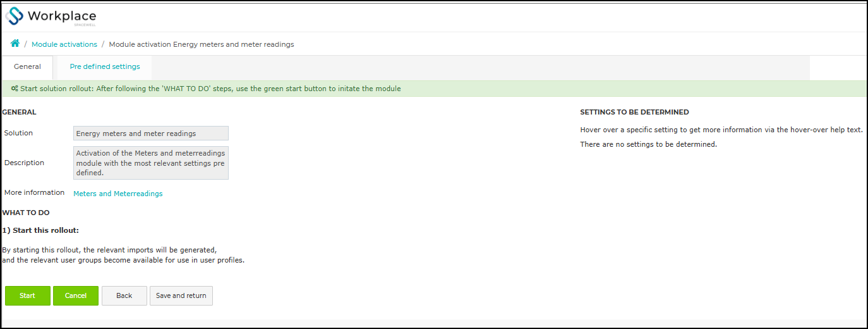
Task: Click Save and return button
Action: click(181, 295)
